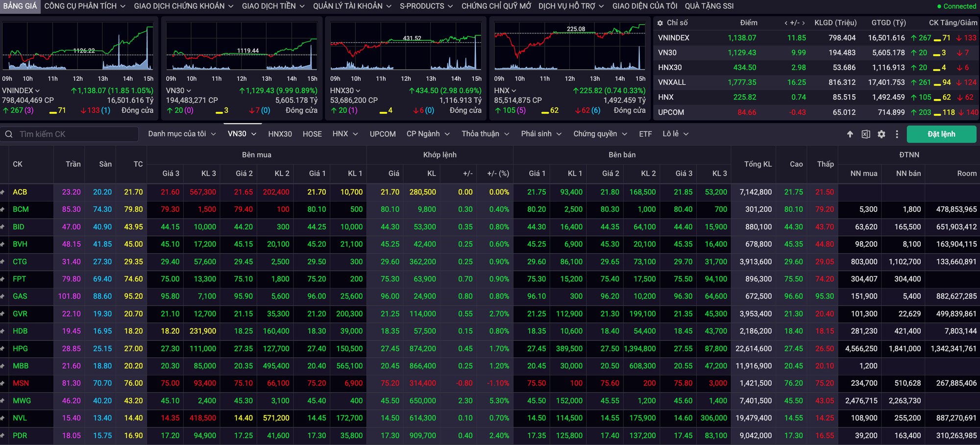Open the MBB stock ticker
980x445 pixels.
pos(21,366)
